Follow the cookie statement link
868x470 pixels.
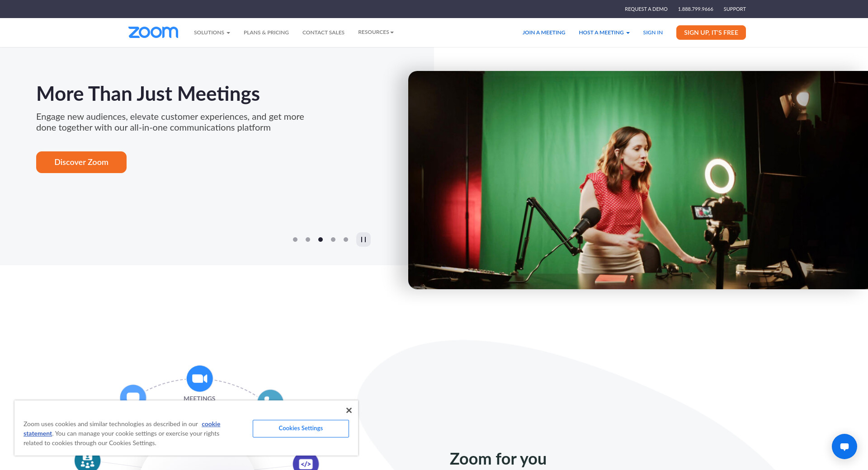[211, 424]
